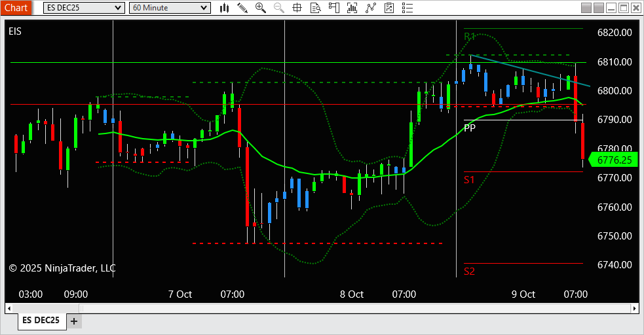Minimize the chart window
The width and height of the screenshot is (644, 335).
coord(611,8)
